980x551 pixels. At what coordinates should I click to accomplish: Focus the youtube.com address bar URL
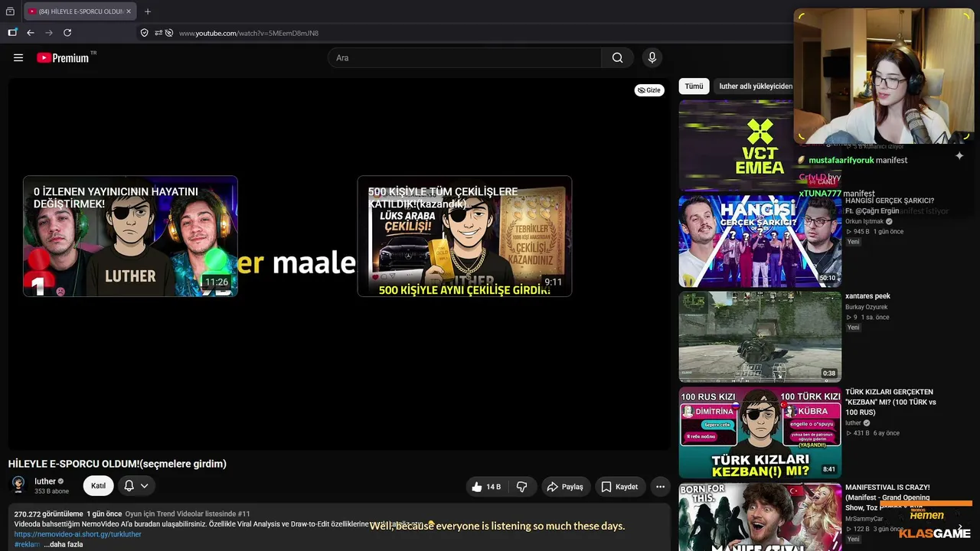pos(249,33)
